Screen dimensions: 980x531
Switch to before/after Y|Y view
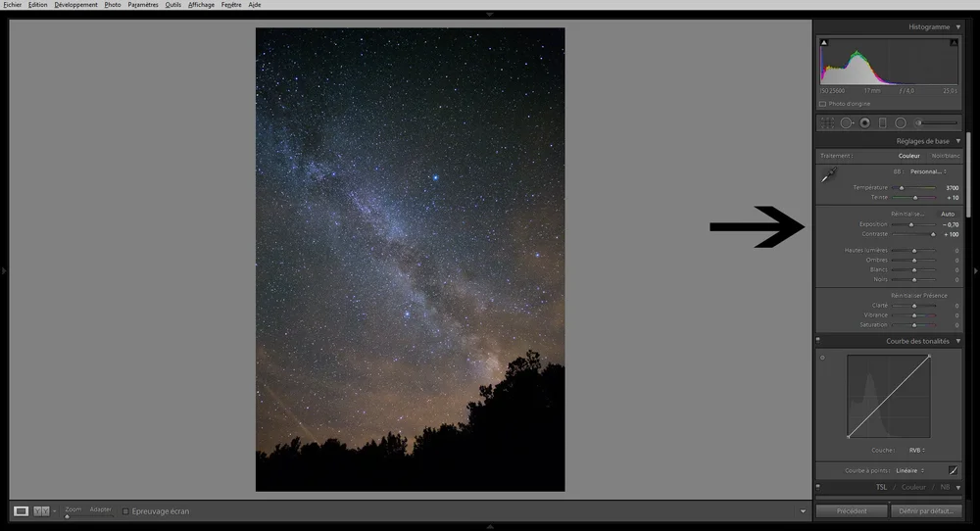(41, 511)
